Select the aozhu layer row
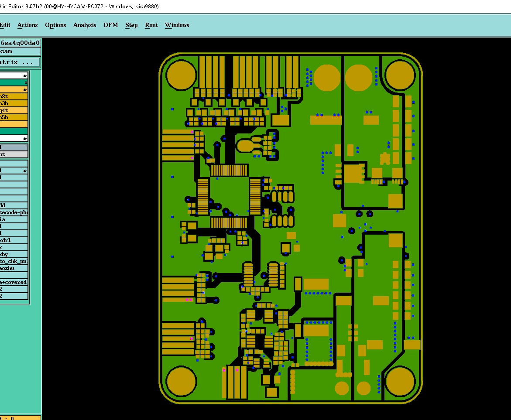Viewport: 511px width, 420px height. click(x=14, y=268)
